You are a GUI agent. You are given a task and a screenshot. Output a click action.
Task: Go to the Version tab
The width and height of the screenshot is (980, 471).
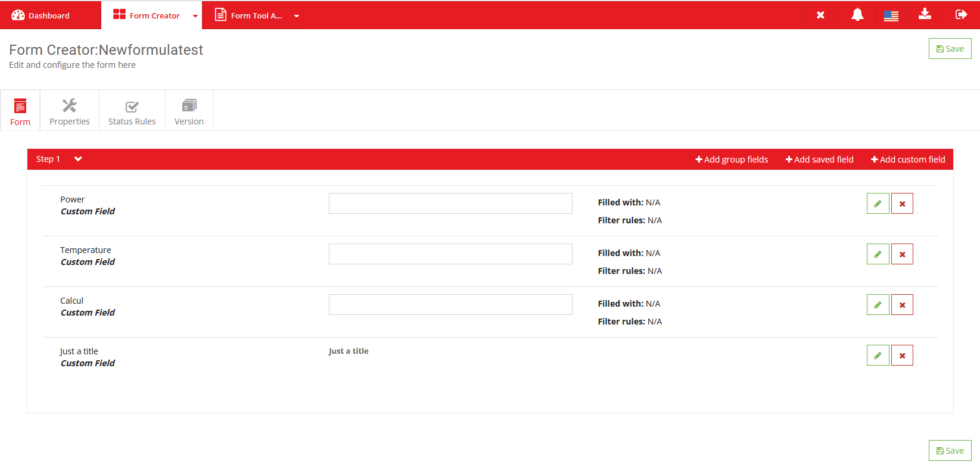click(x=189, y=111)
